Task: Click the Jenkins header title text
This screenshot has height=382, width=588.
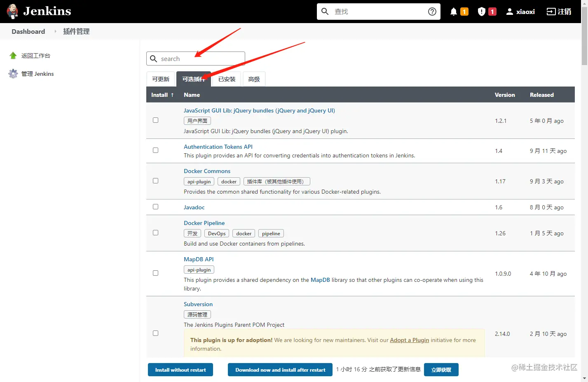Action: coord(47,11)
